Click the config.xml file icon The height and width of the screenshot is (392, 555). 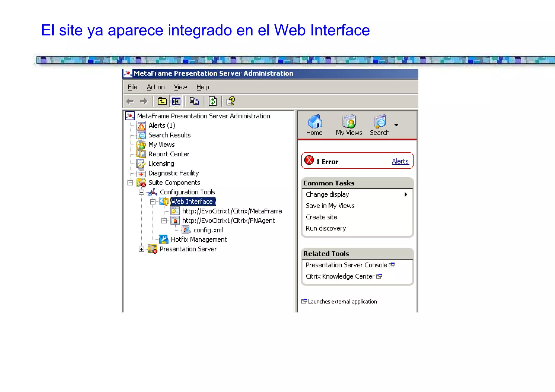tap(186, 230)
